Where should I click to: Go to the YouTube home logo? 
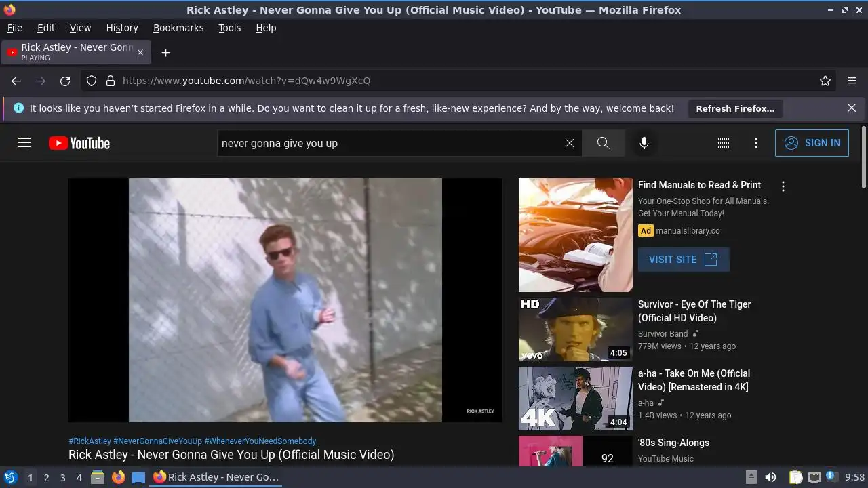click(x=79, y=143)
